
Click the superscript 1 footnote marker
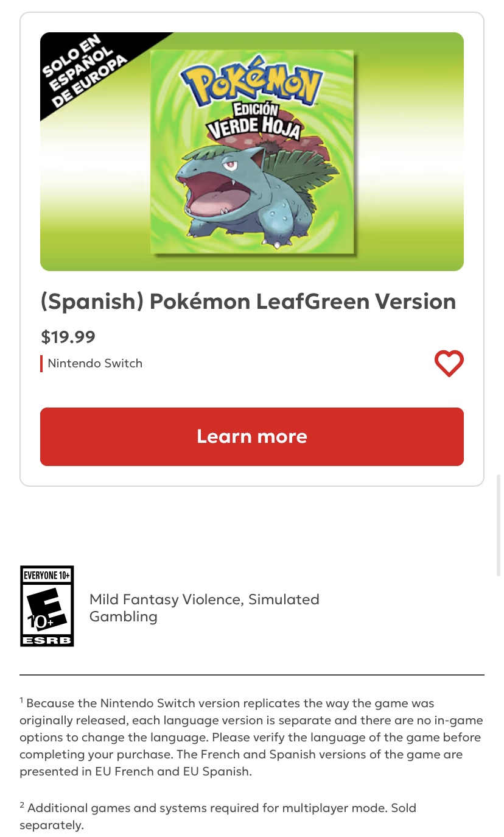pyautogui.click(x=21, y=701)
